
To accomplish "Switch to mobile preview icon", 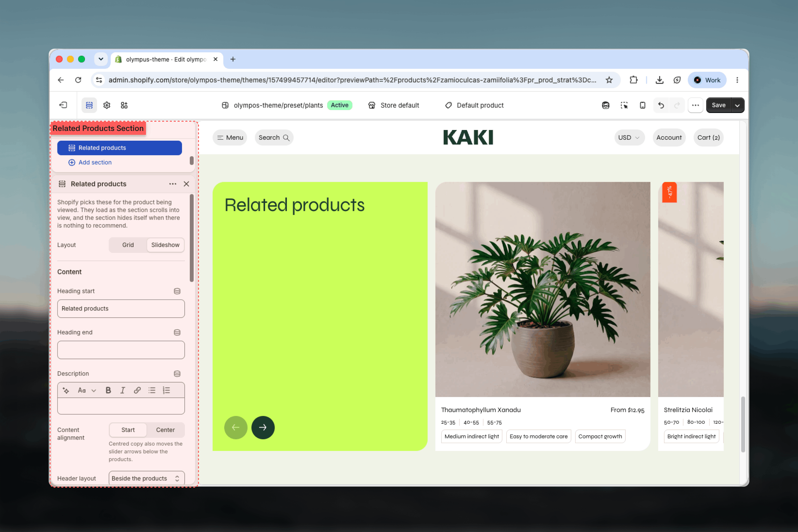I will (642, 105).
